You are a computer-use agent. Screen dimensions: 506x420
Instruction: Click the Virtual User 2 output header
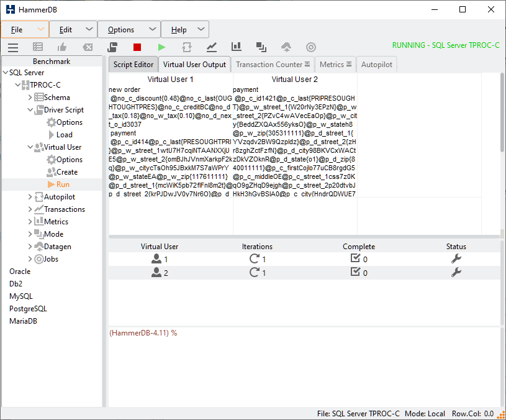click(x=295, y=80)
